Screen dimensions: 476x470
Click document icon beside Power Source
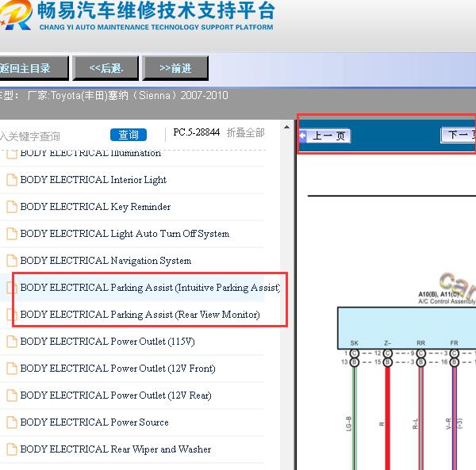pyautogui.click(x=12, y=422)
